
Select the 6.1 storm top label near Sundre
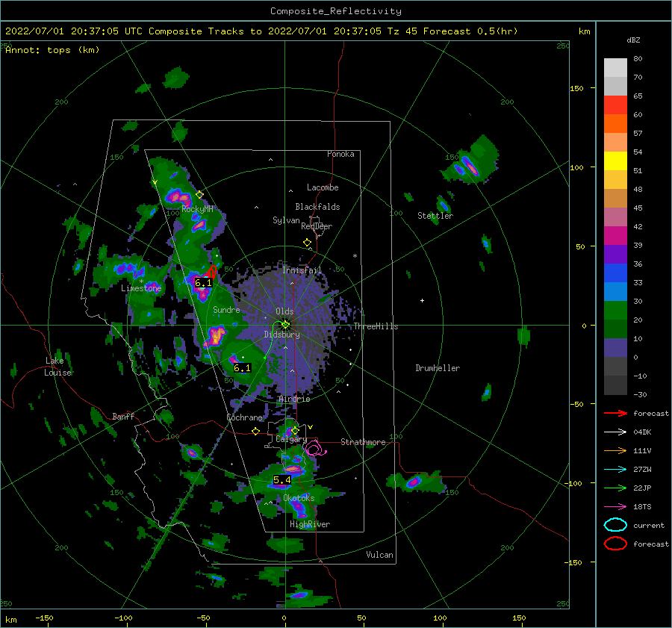203,283
